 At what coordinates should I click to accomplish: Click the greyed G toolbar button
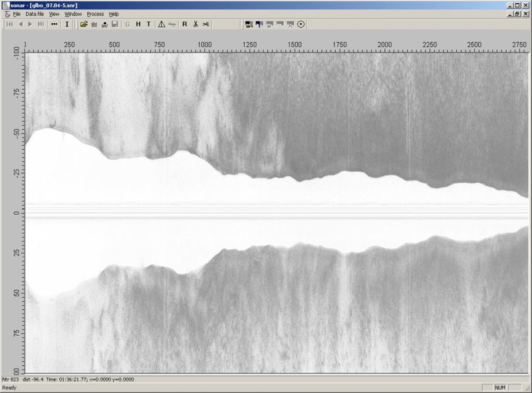[x=128, y=24]
